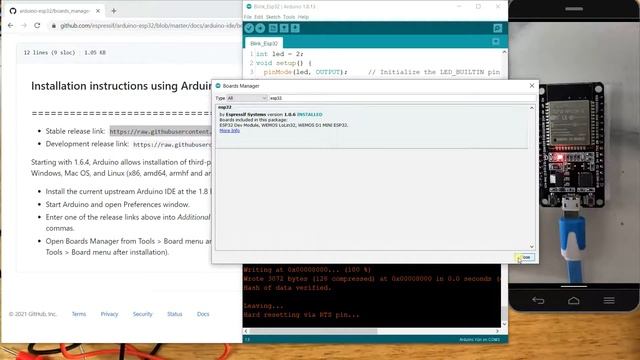This screenshot has height=360, width=640.
Task: Open the Edit menu in Arduino IDE
Action: 259,17
